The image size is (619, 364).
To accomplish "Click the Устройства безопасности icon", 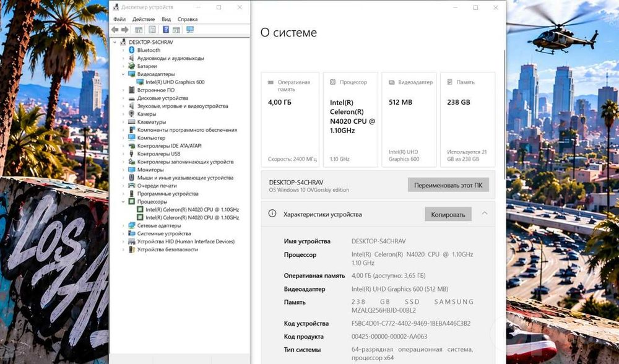I will click(x=132, y=249).
